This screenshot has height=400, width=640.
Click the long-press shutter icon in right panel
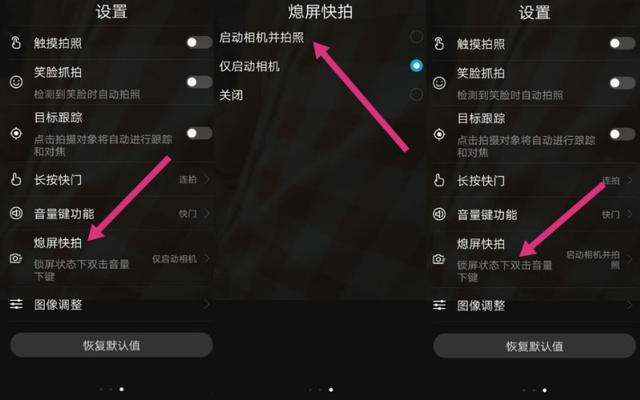coord(439,180)
